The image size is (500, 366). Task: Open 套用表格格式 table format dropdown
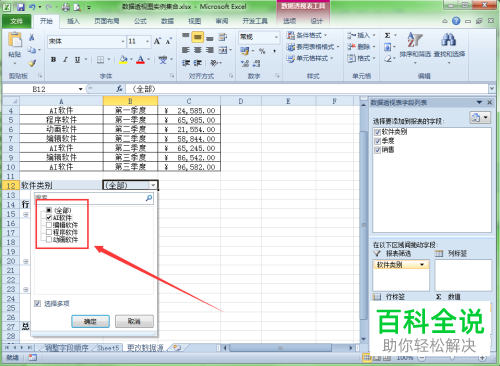313,47
